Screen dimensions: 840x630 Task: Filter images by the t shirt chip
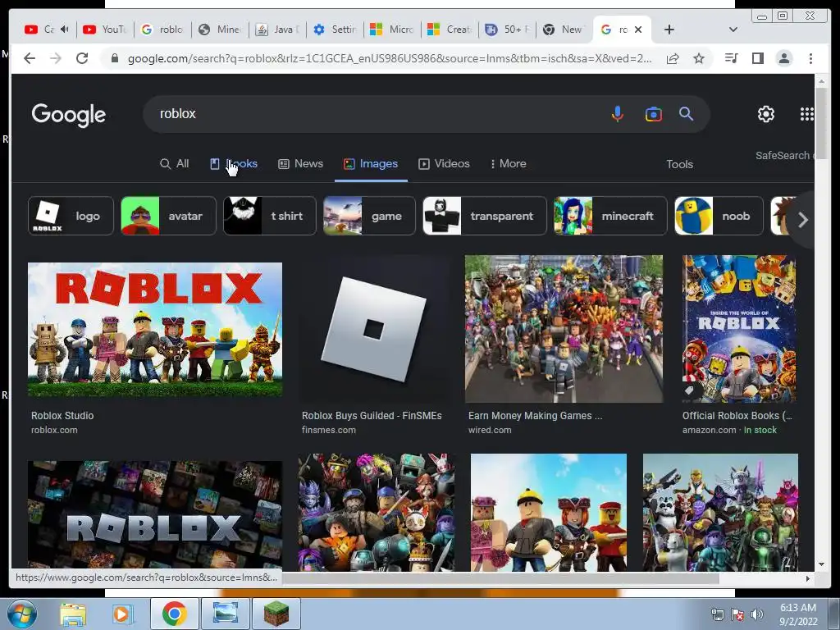click(x=269, y=216)
